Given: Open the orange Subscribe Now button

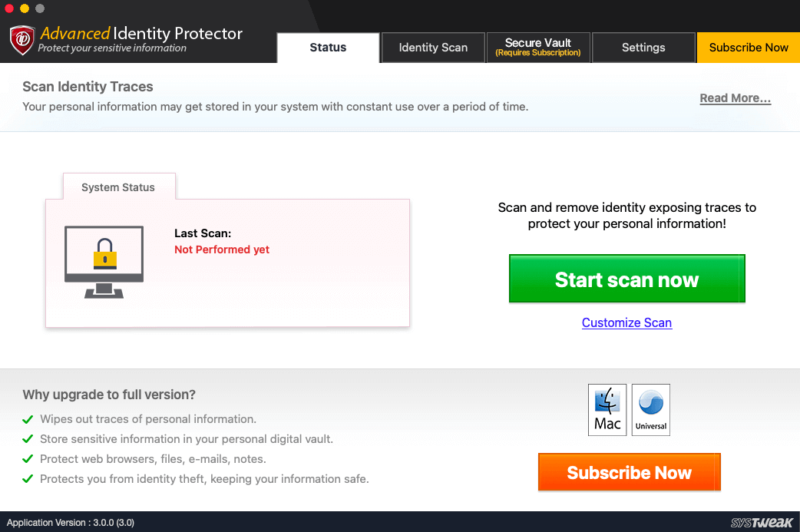Looking at the screenshot, I should pyautogui.click(x=629, y=472).
